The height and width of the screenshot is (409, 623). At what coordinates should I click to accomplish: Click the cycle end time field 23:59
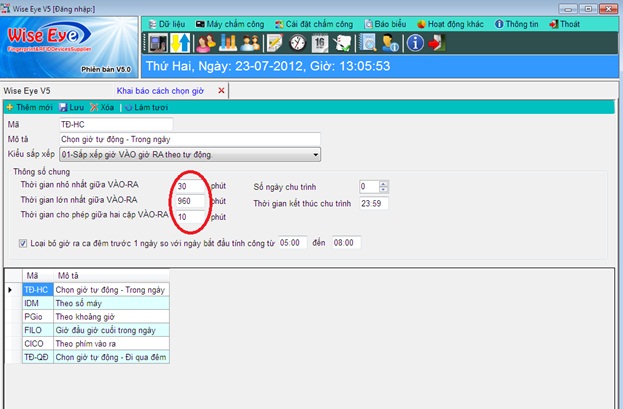(x=373, y=204)
